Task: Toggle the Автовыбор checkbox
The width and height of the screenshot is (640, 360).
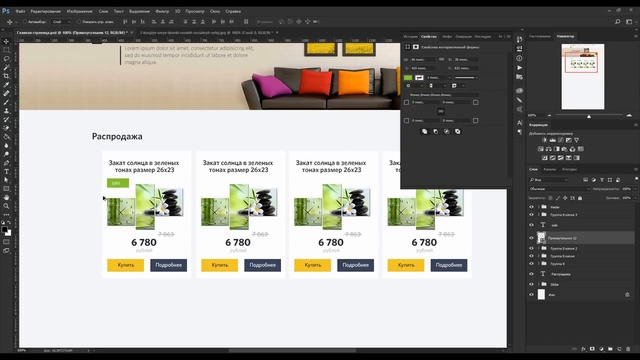Action: (x=25, y=22)
